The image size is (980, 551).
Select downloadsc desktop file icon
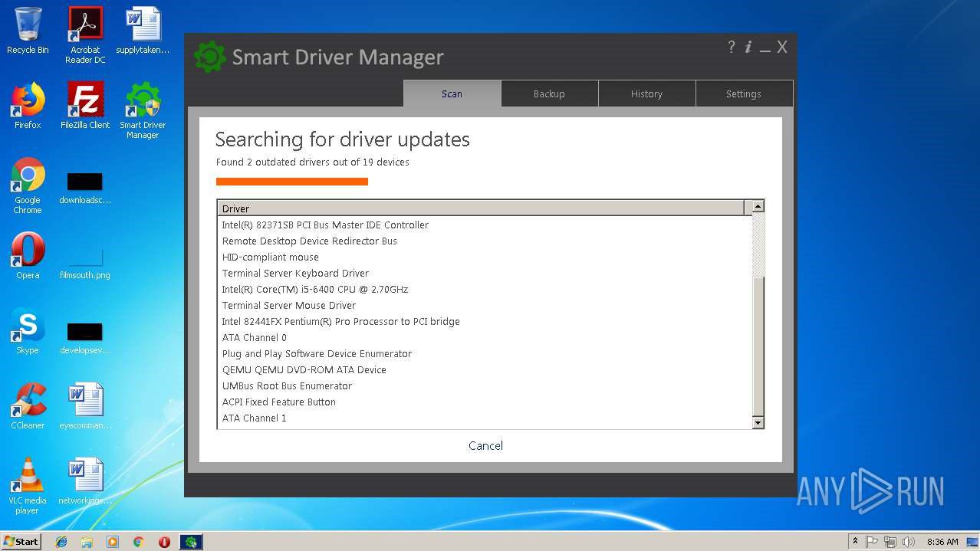(x=85, y=189)
